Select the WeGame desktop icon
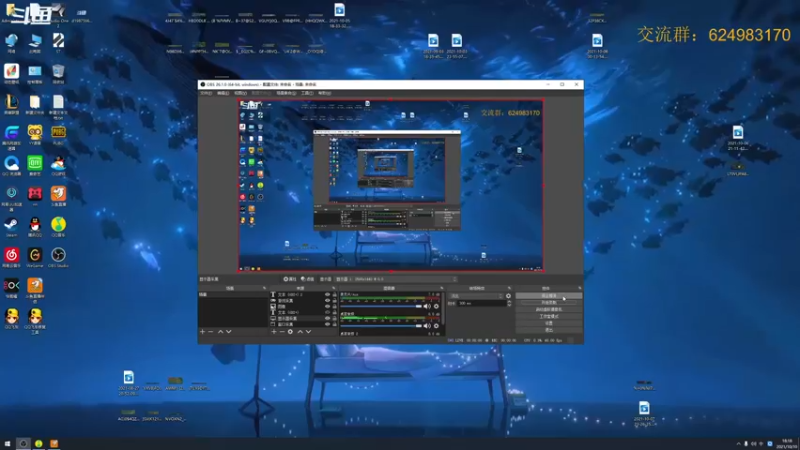 click(35, 257)
